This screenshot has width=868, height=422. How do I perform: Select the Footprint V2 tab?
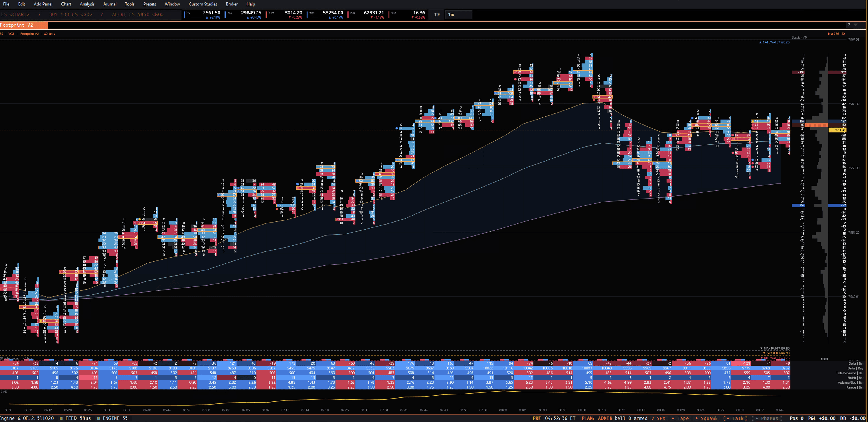pos(24,25)
